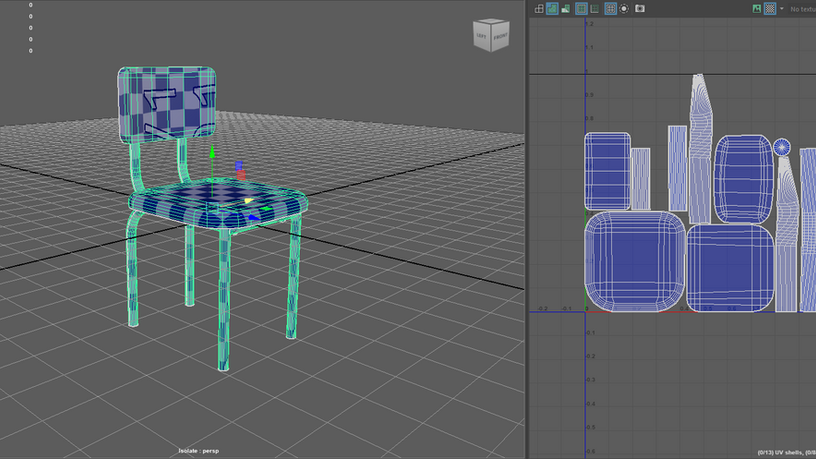This screenshot has width=816, height=459.
Task: Click the green display image icon
Action: coord(757,8)
